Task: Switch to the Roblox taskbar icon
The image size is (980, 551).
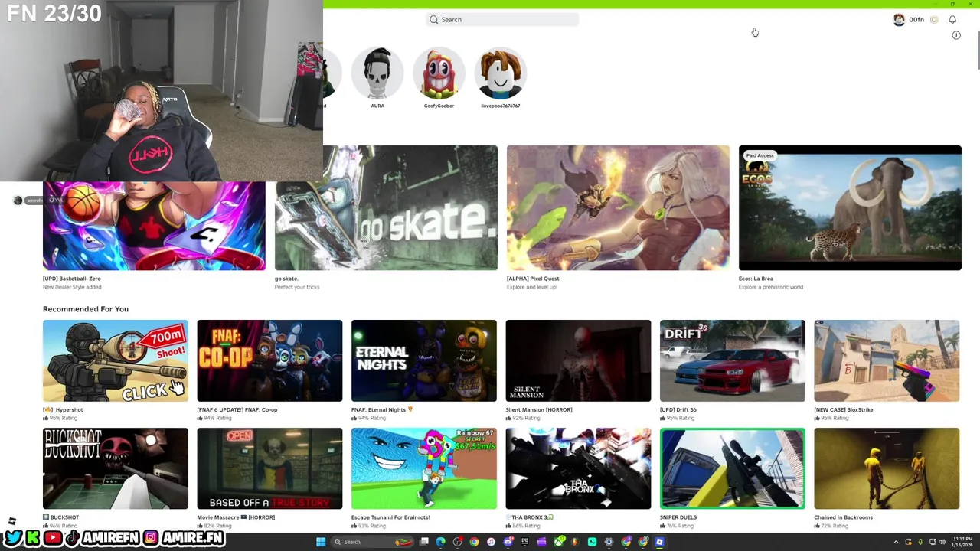Action: tap(659, 542)
